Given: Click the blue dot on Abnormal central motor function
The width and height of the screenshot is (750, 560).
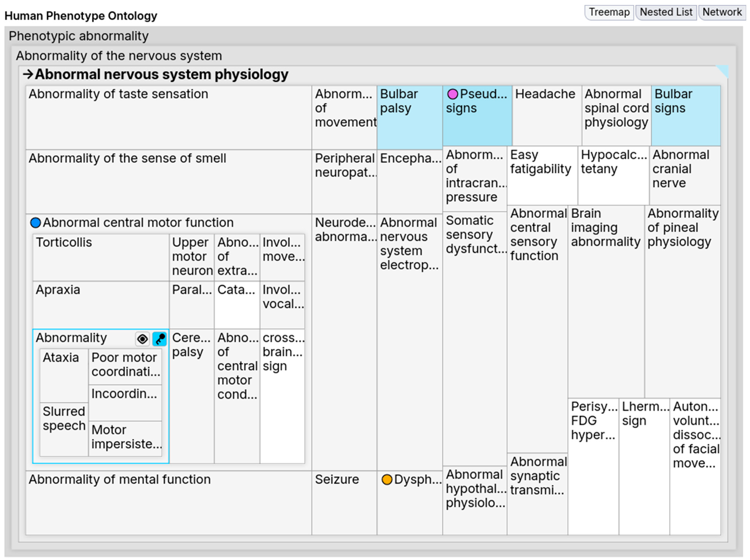Looking at the screenshot, I should click(35, 223).
